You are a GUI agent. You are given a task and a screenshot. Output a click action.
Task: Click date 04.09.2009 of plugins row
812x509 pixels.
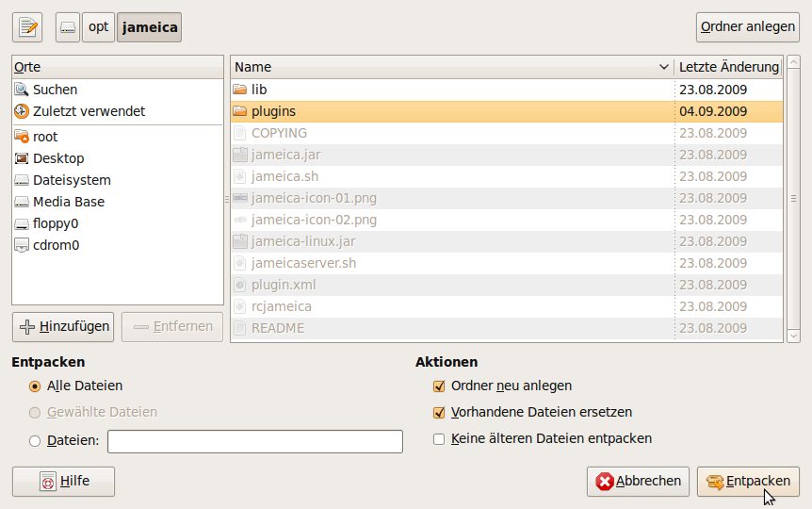pos(713,111)
